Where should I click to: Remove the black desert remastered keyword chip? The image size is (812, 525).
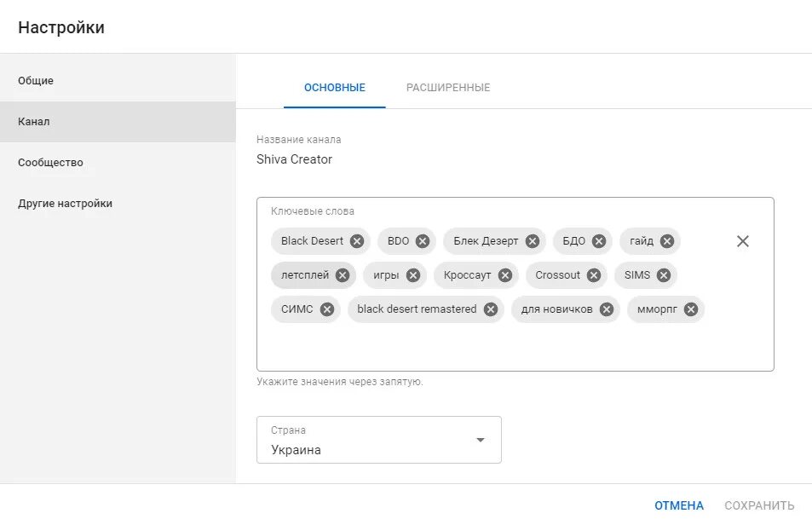click(x=491, y=309)
